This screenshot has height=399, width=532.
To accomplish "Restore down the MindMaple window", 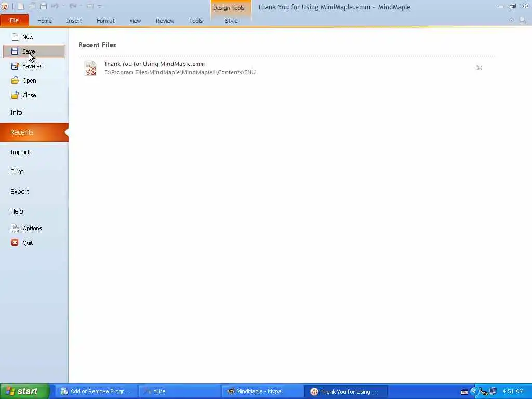I will [513, 6].
